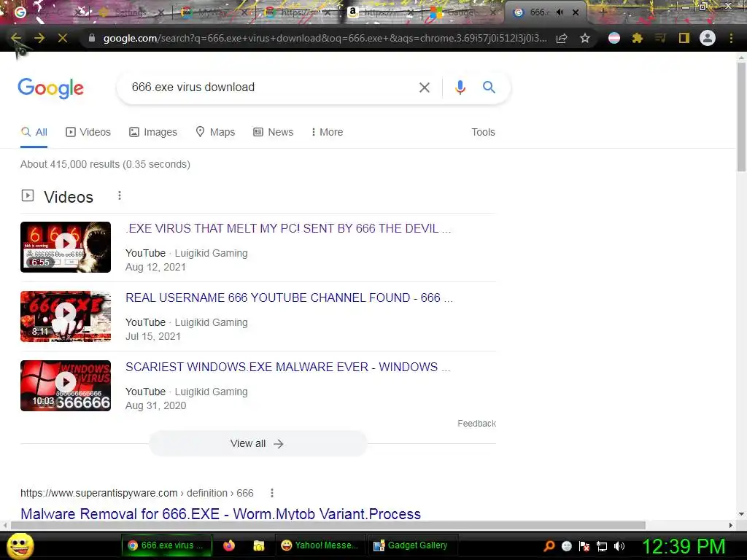The image size is (747, 560).
Task: Submit search with magnifying glass
Action: click(489, 87)
